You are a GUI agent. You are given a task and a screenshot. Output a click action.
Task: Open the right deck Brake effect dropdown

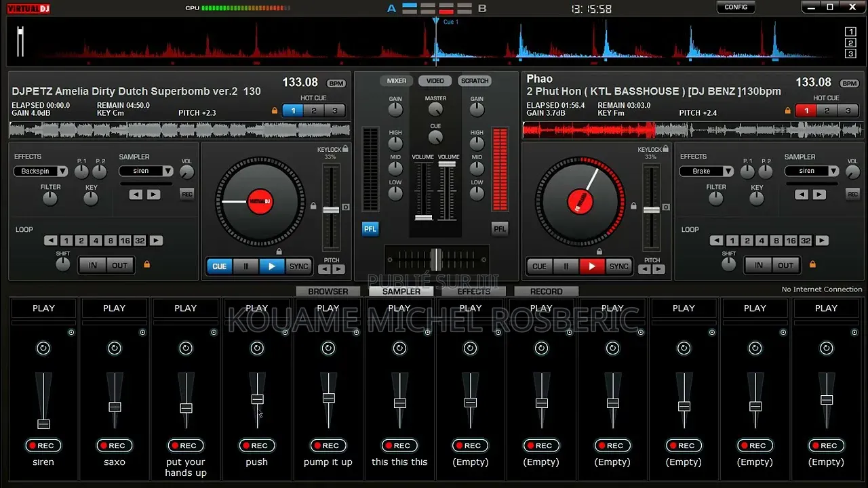[707, 171]
